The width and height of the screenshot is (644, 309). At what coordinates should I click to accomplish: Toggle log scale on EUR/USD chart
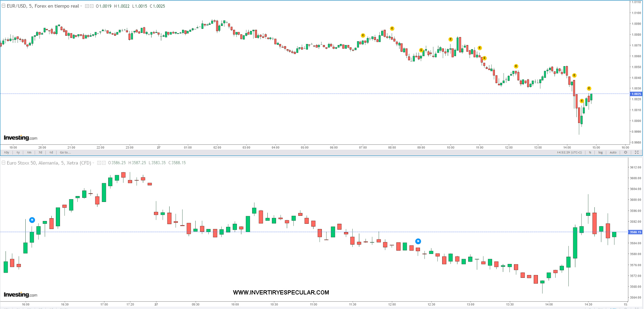pos(600,152)
